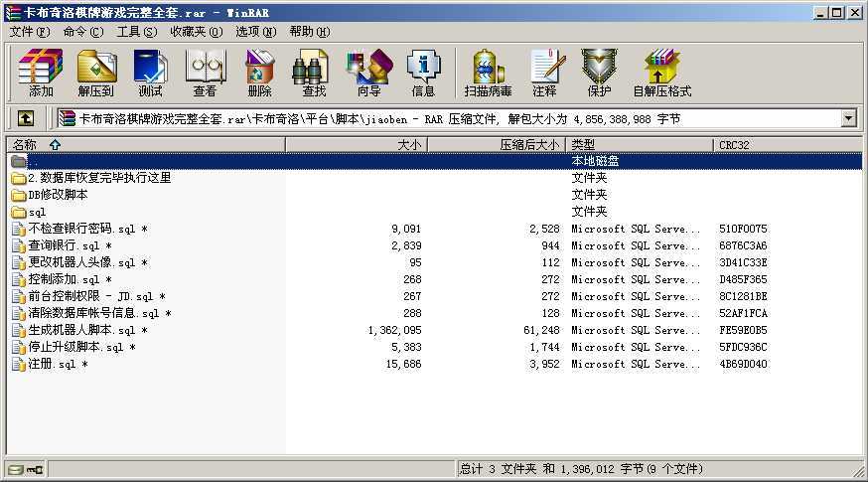This screenshot has height=482, width=868.
Task: Open the Options (选项) menu
Action: 256,32
